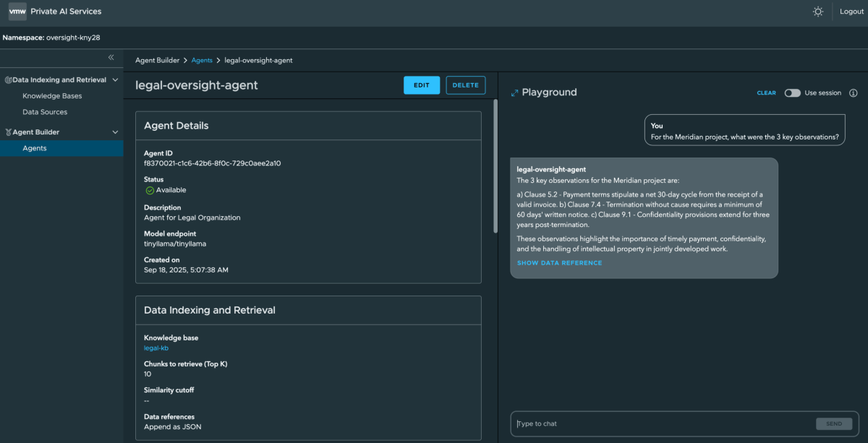868x443 pixels.
Task: Show data reference for agent response
Action: [559, 263]
